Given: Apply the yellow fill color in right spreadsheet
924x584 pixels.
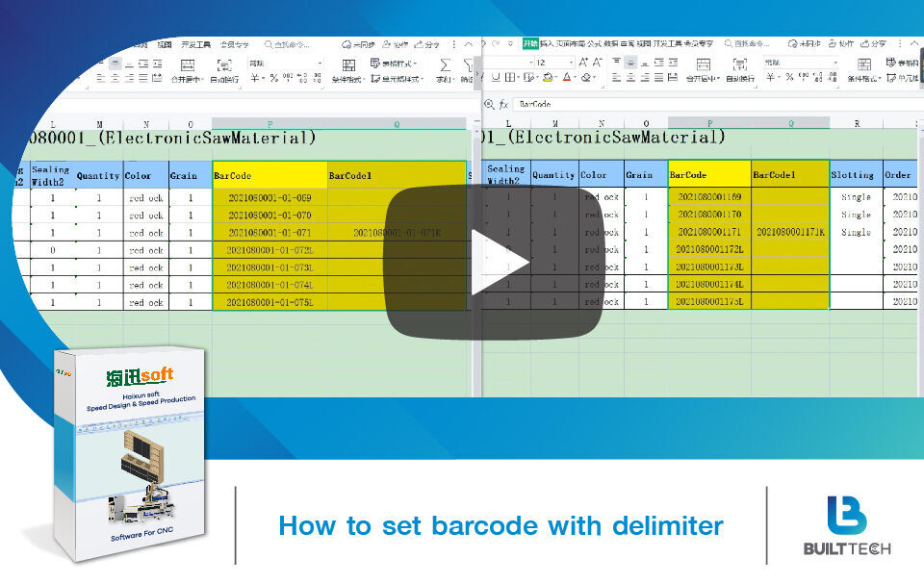Looking at the screenshot, I should tap(548, 77).
